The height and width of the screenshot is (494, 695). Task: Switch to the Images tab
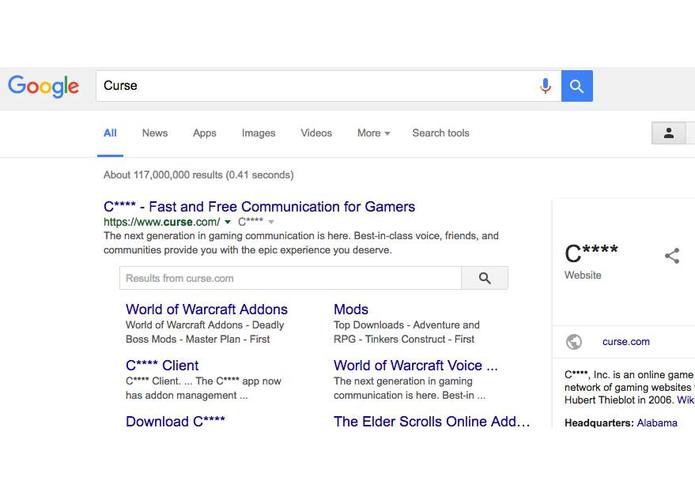coord(258,133)
